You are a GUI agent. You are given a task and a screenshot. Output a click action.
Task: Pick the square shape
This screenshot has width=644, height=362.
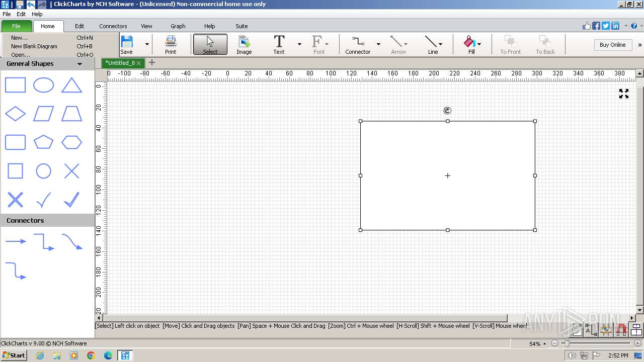[x=15, y=171]
